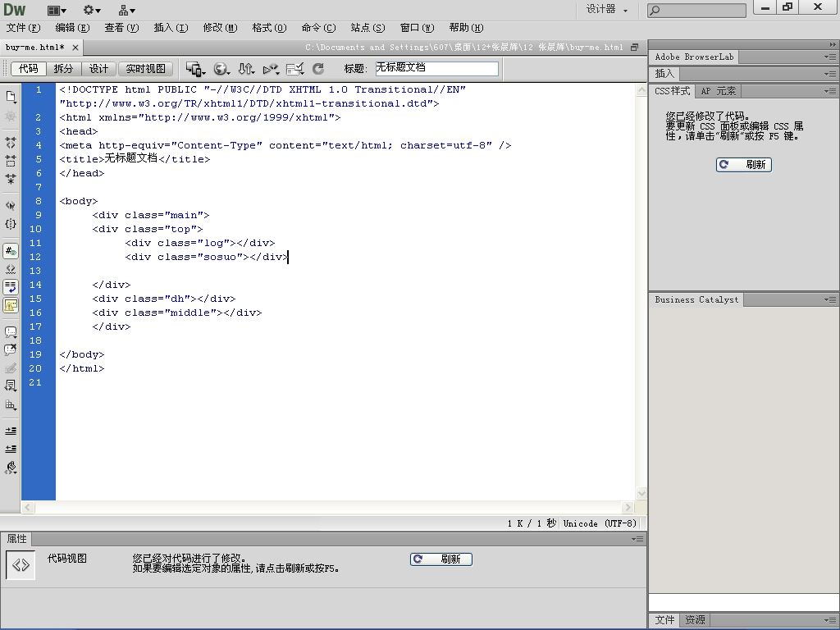The height and width of the screenshot is (630, 840).
Task: Toggle 实时视图 live view
Action: [x=146, y=69]
